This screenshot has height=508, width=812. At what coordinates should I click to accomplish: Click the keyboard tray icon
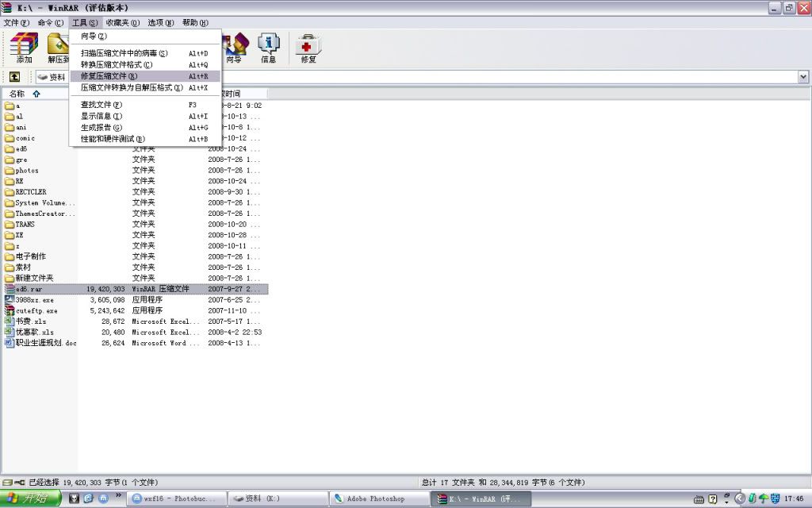[699, 499]
